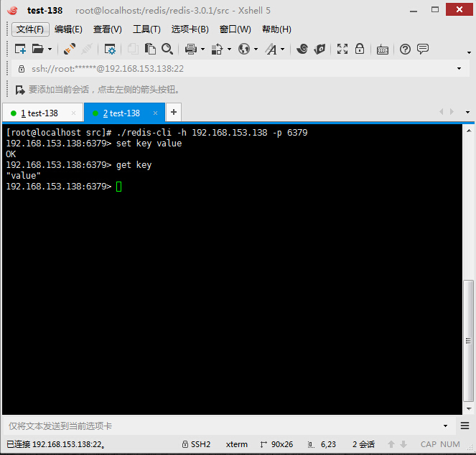Click the status bar down arrow icon

click(403, 444)
